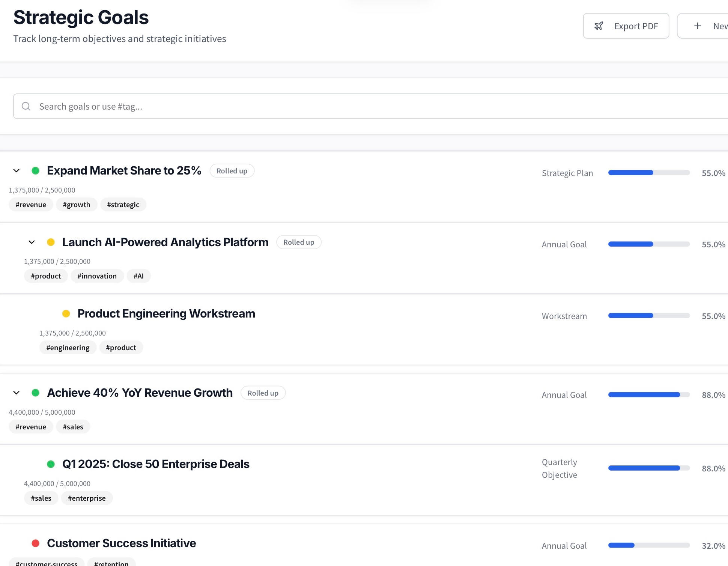This screenshot has height=566, width=728.
Task: Collapse Launch AI-Powered Analytics Platform goal
Action: click(x=32, y=242)
